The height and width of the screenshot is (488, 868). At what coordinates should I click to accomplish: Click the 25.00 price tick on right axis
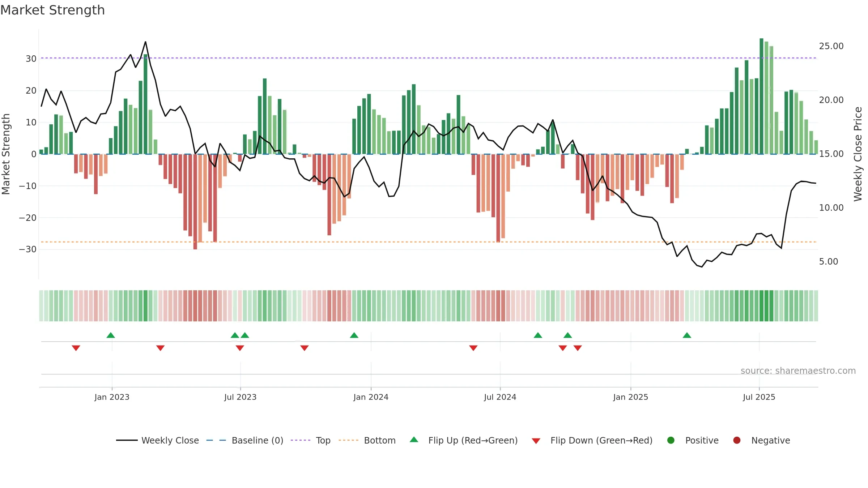[831, 46]
